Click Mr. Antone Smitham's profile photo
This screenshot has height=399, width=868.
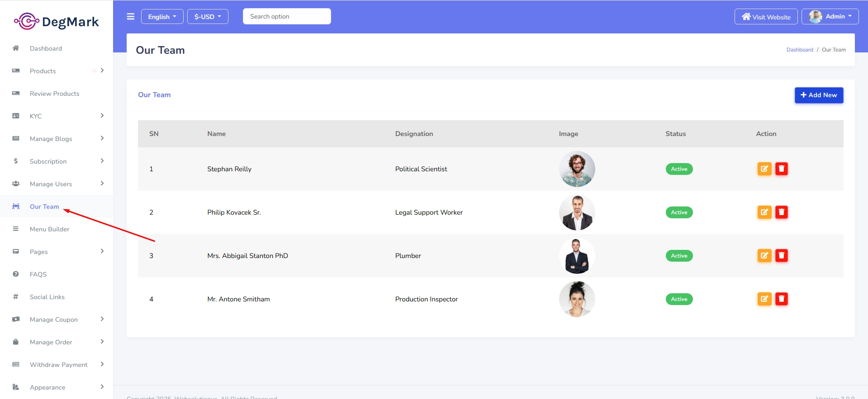click(x=577, y=299)
